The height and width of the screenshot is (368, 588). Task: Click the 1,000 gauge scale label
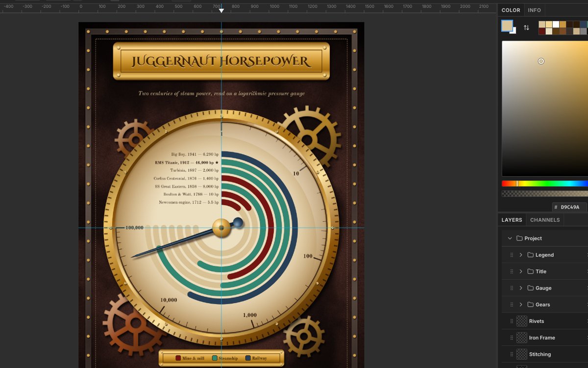click(x=250, y=315)
